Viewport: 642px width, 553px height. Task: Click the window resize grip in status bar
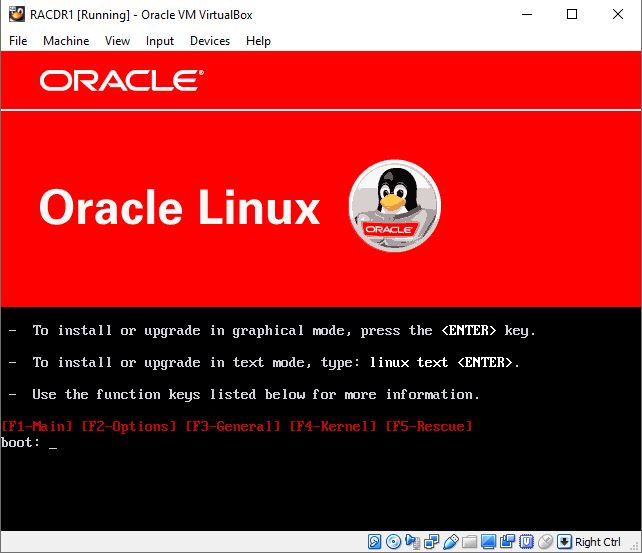635,546
